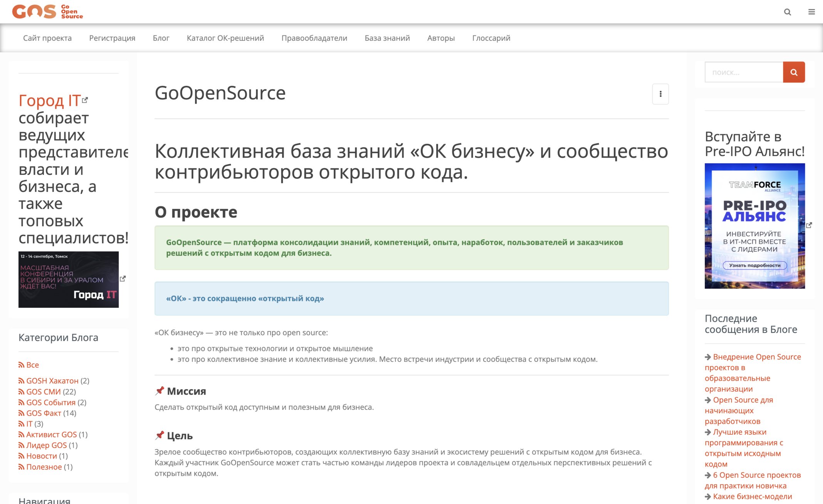Click the RSS icon beside "GOS Факт"
This screenshot has width=823, height=504.
tap(21, 413)
